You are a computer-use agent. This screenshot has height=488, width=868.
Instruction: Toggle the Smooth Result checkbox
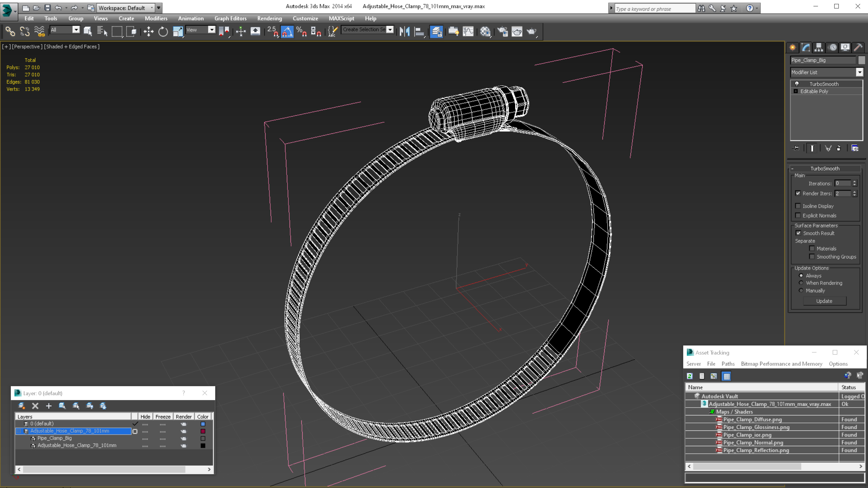point(798,233)
